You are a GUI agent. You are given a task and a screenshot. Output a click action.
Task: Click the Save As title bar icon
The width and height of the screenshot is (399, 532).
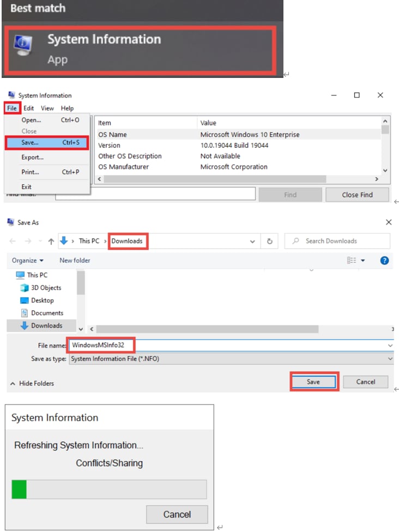pyautogui.click(x=10, y=222)
